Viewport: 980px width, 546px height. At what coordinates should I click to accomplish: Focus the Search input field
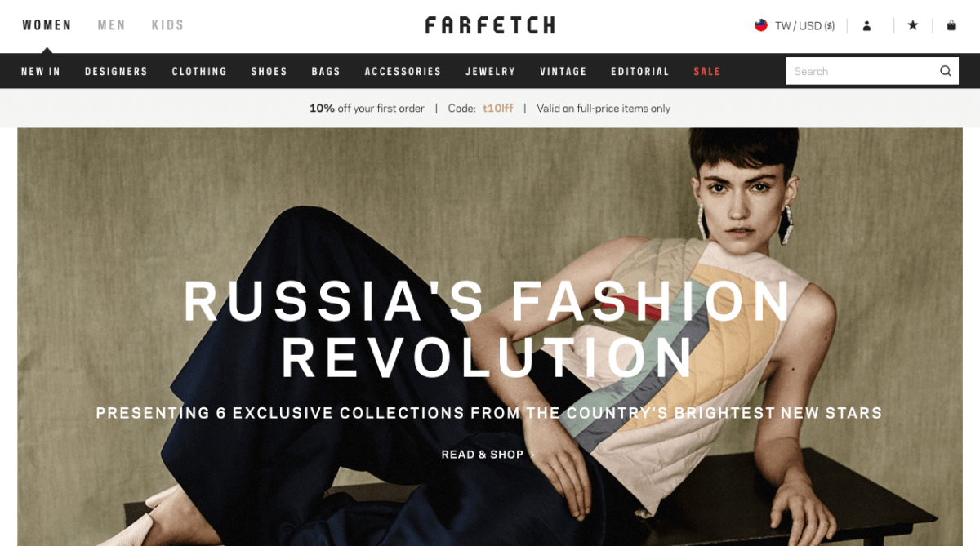coord(862,71)
